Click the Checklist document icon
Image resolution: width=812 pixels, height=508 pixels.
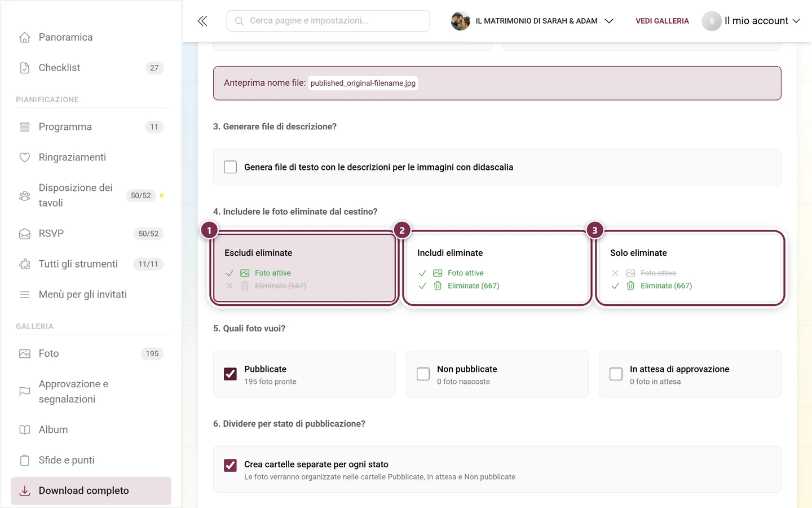(25, 68)
